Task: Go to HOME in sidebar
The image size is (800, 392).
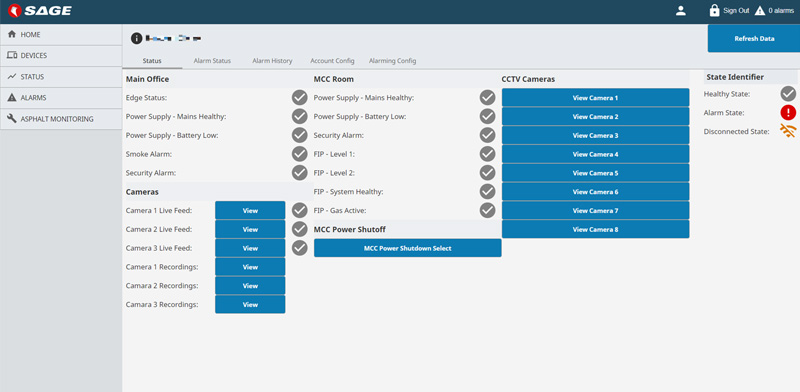Action: click(61, 35)
